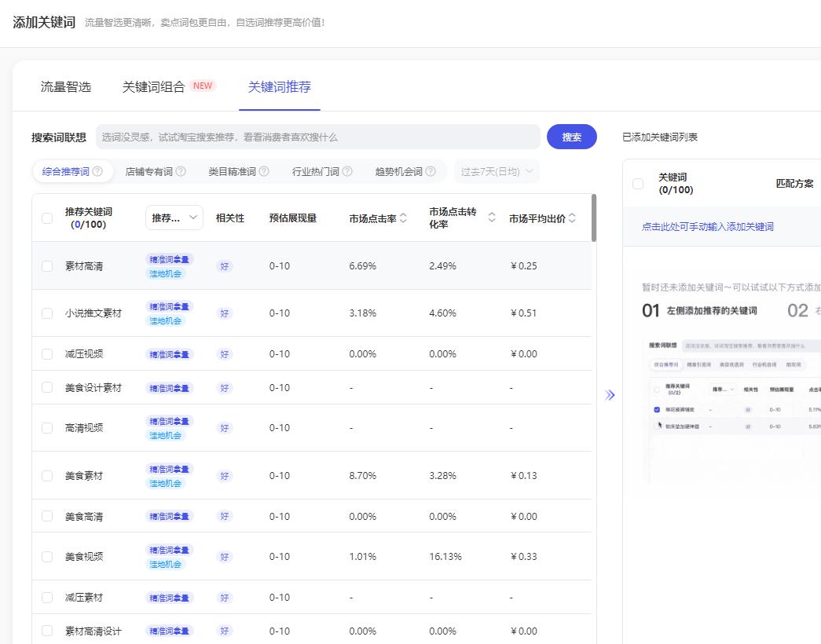Click the help icon next to 类目精准词
The width and height of the screenshot is (821, 644).
[265, 170]
